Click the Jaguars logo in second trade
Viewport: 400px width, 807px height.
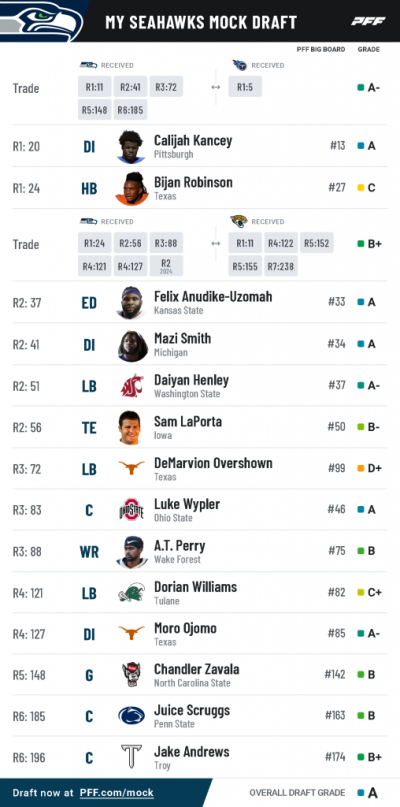coord(239,221)
